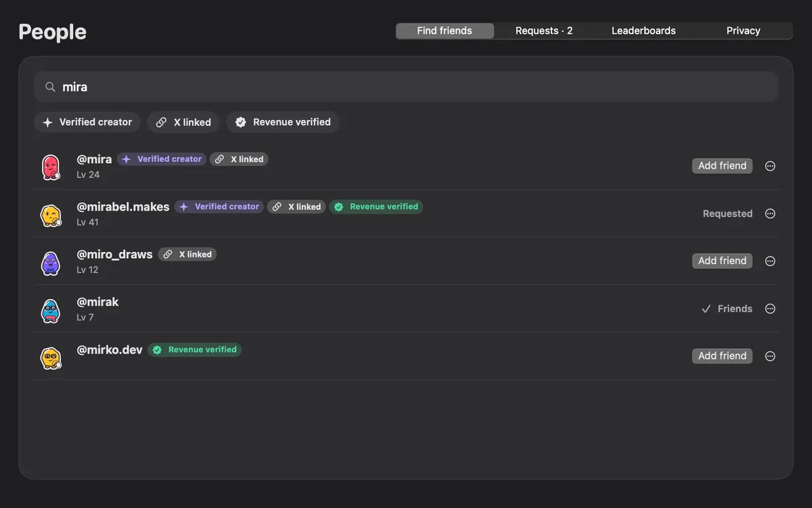Screen dimensions: 812x508
Task: Open more options for @mirko.dev
Action: [x=770, y=356]
